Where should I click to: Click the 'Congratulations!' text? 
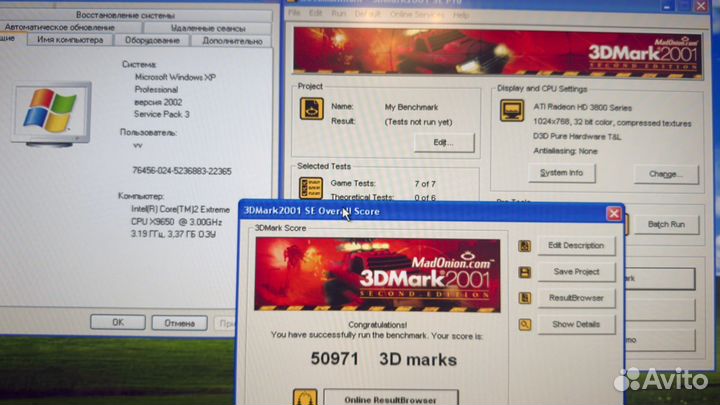(377, 325)
